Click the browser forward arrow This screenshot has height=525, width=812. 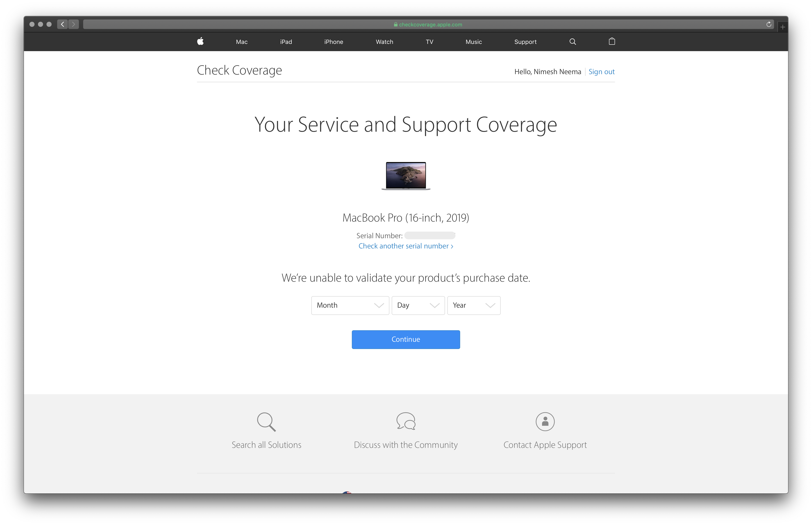pos(73,24)
